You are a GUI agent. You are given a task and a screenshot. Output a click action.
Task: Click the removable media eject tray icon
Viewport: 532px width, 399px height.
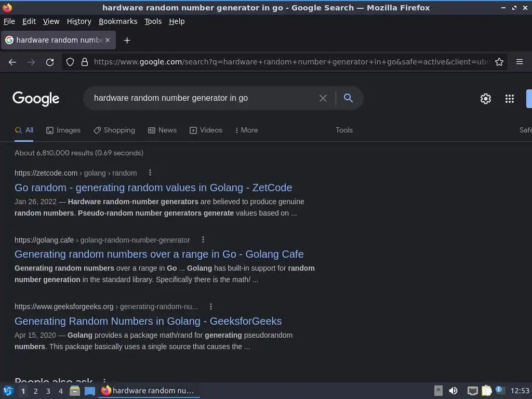click(x=438, y=391)
